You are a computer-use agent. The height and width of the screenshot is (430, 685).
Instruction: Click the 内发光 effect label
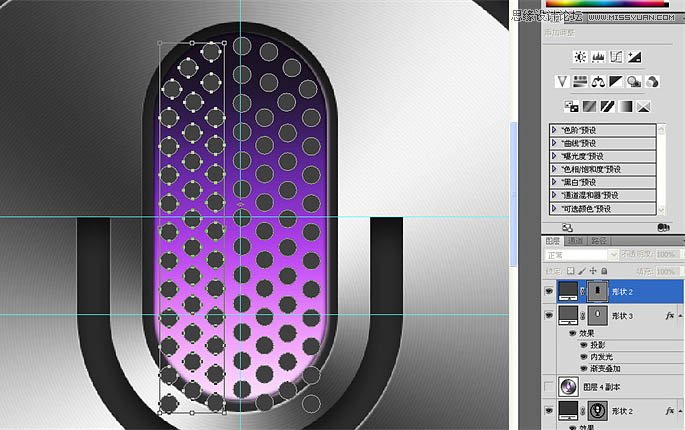[602, 357]
